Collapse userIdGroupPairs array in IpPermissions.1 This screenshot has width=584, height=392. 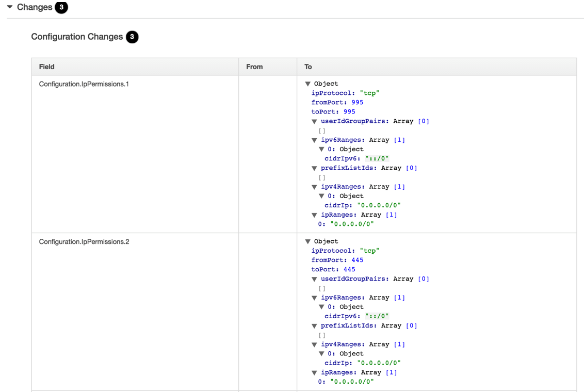pyautogui.click(x=314, y=122)
